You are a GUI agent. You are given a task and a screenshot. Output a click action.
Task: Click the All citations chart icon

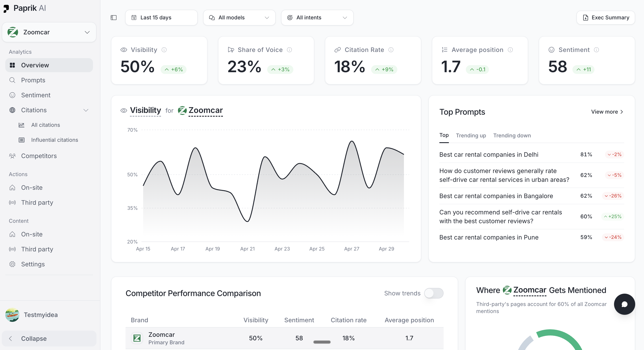pyautogui.click(x=22, y=125)
